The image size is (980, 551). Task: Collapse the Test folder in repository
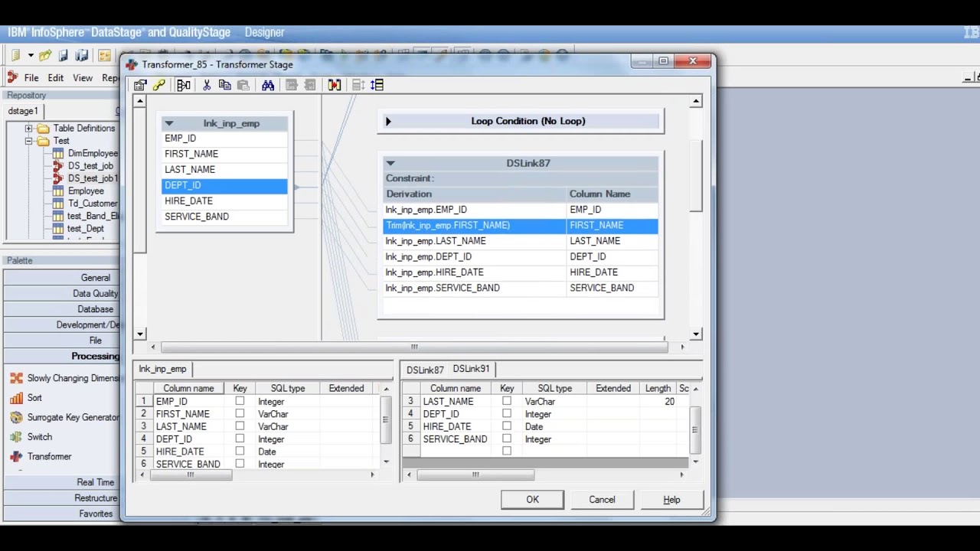[28, 141]
